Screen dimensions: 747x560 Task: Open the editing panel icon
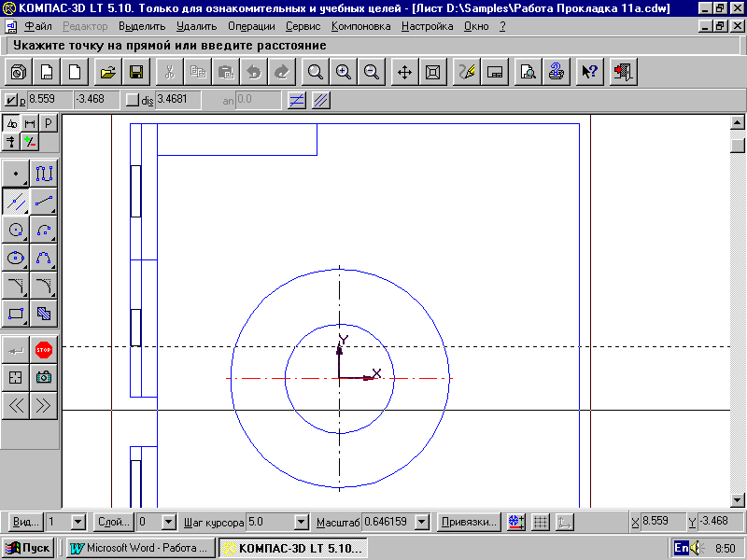(11, 142)
